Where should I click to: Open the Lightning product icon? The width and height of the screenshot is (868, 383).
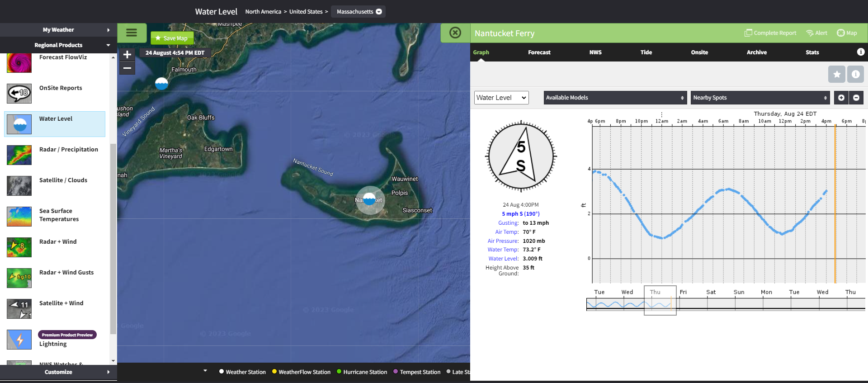(19, 340)
